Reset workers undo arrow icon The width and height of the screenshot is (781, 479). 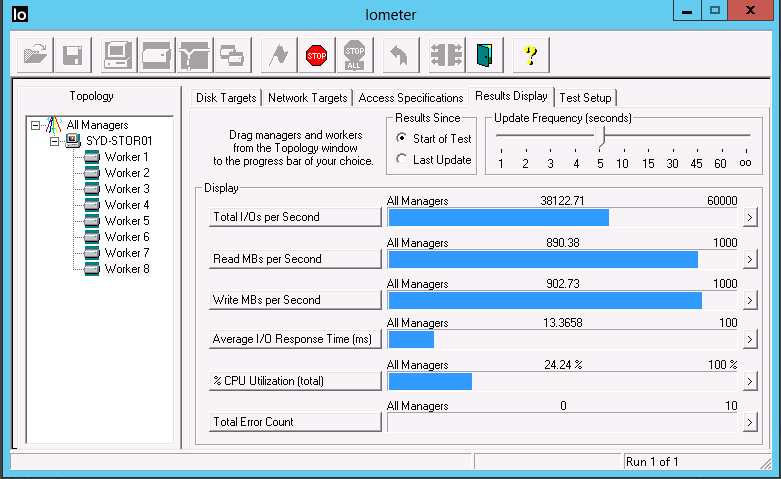400,55
